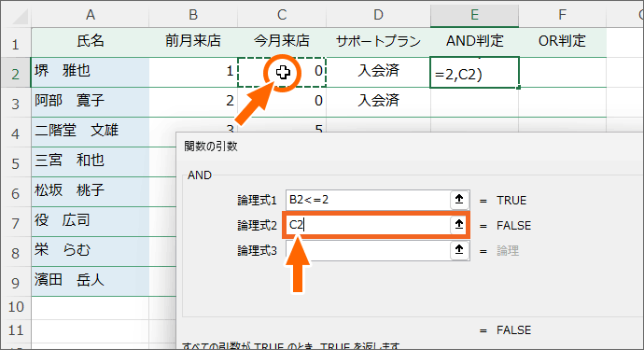The image size is (644, 350).
Task: Click cell C3 containing 0
Action: 282,102
